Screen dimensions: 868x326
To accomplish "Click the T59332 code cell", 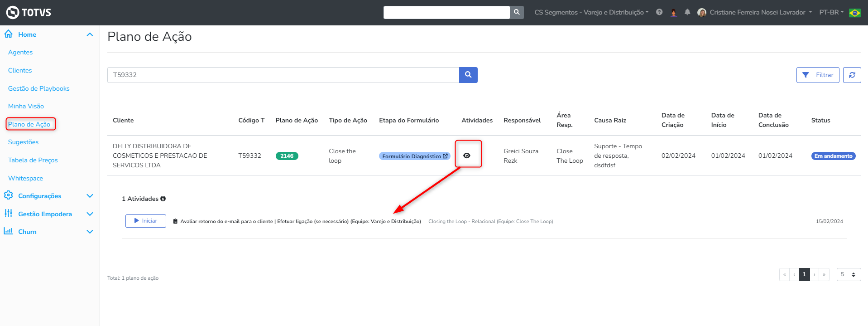I will tap(249, 156).
